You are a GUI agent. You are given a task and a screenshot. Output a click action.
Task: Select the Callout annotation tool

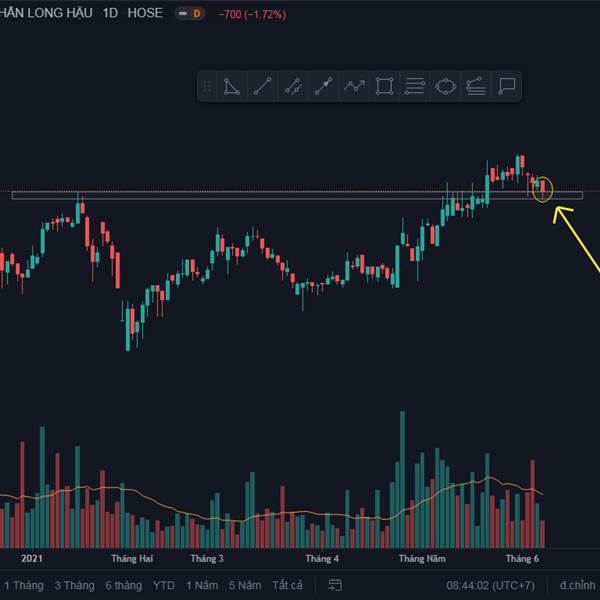coord(507,86)
